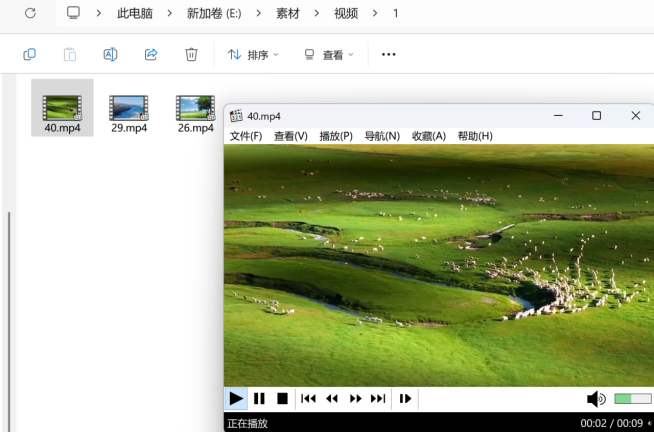Click the 正在播放 status text
654x432 pixels.
click(248, 424)
